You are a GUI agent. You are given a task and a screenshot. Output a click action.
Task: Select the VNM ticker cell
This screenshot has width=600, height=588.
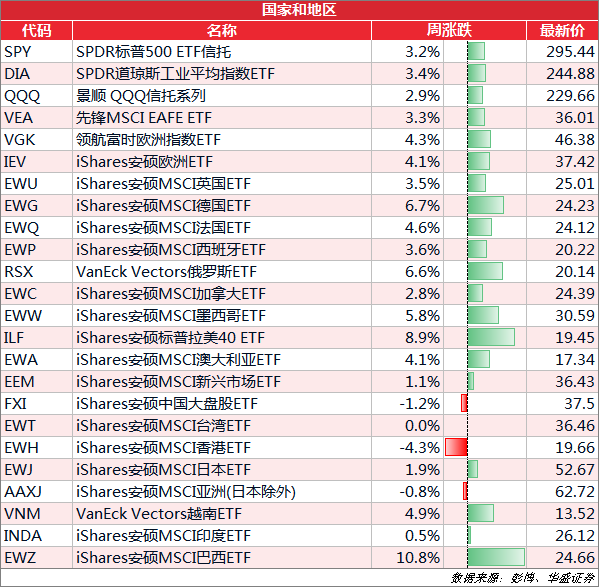(36, 513)
